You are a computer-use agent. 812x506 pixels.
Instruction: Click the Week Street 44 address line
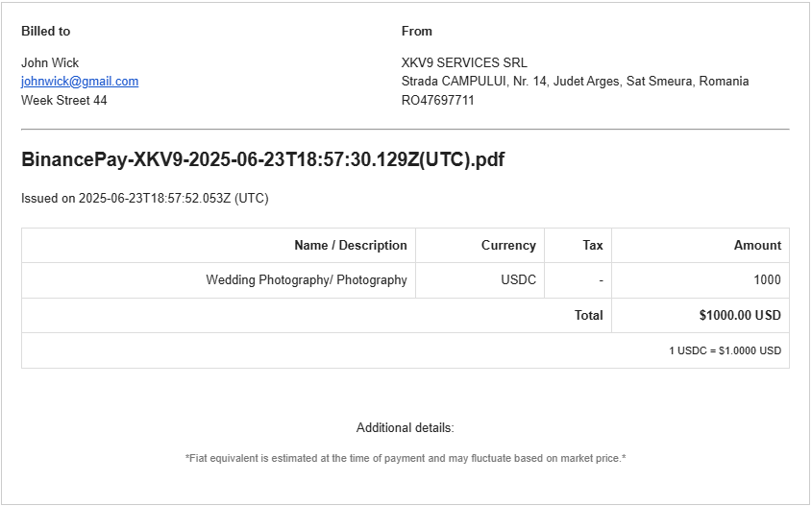pyautogui.click(x=64, y=101)
